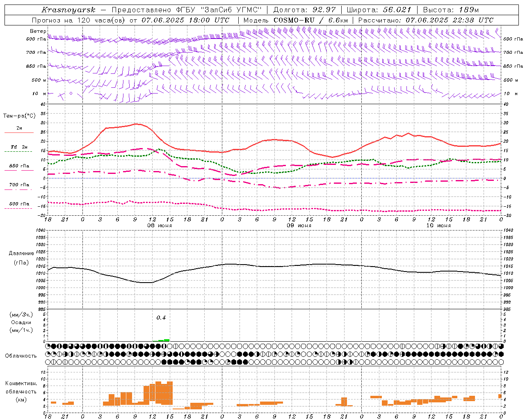Click the Давление panel label

[21, 253]
